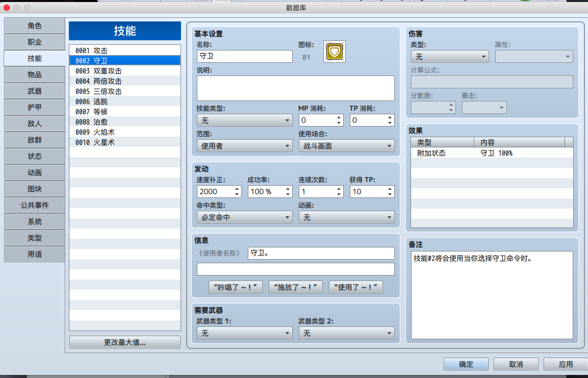Open the damage 类型 dropdown
This screenshot has height=378, width=588.
pyautogui.click(x=450, y=57)
